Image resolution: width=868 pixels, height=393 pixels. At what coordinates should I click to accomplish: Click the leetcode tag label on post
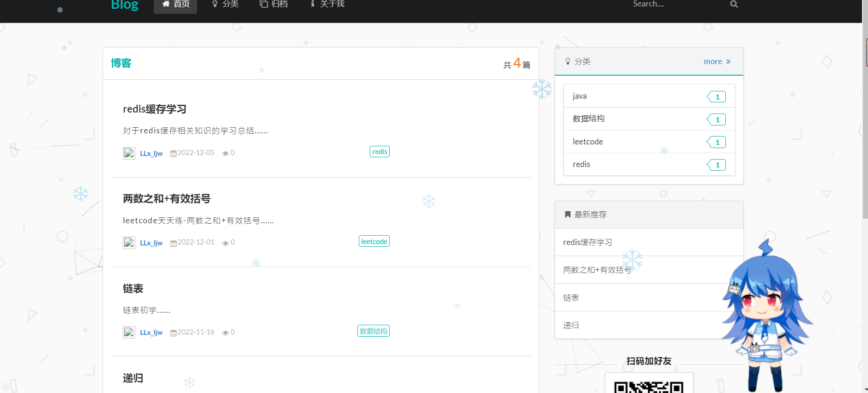(374, 241)
